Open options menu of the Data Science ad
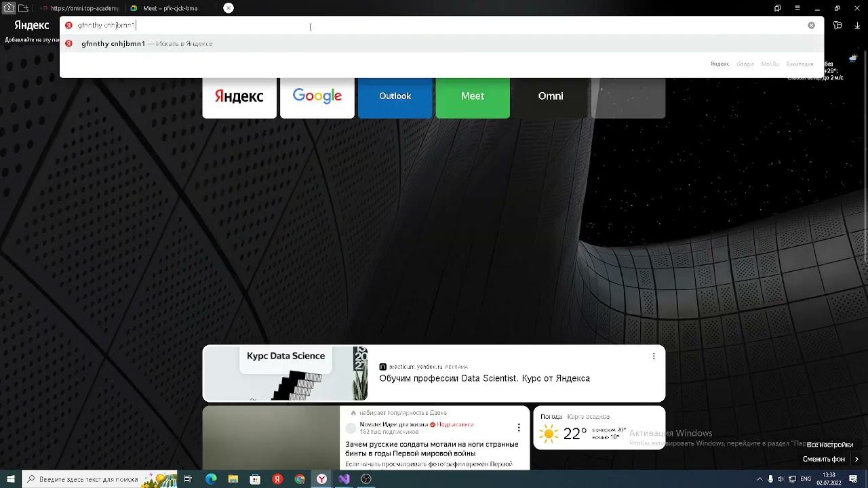The width and height of the screenshot is (868, 488). [654, 356]
